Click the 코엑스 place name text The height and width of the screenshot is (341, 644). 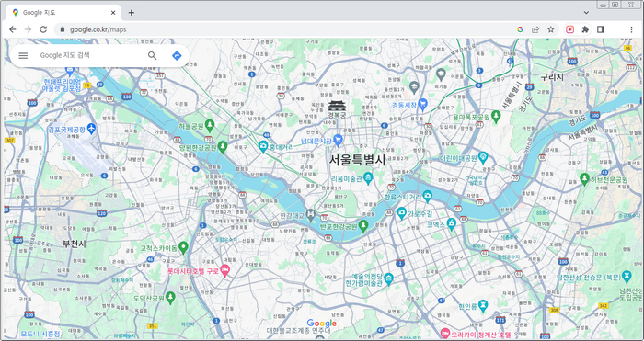(x=436, y=225)
